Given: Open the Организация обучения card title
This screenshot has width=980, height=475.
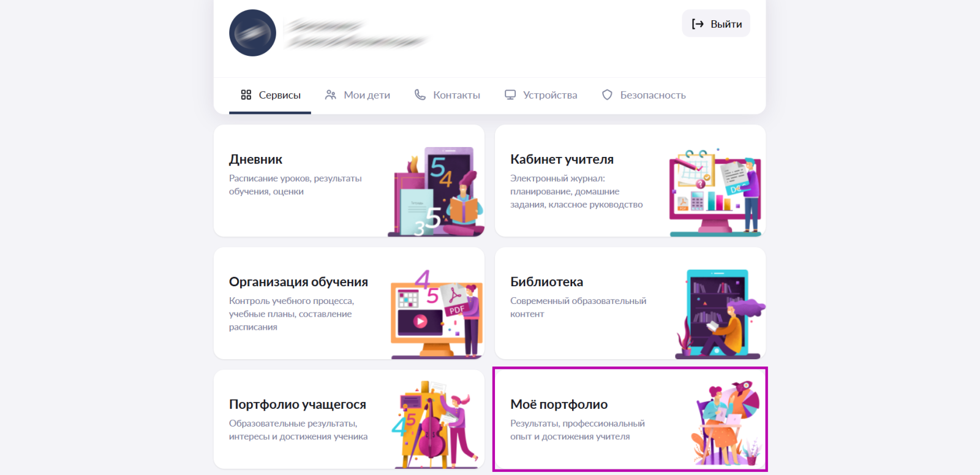Looking at the screenshot, I should [x=298, y=282].
